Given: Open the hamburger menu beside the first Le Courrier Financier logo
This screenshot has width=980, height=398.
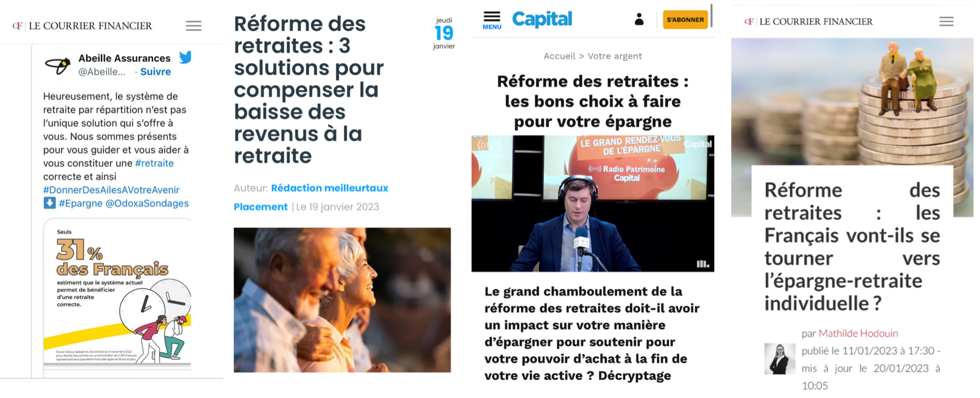Looking at the screenshot, I should (x=193, y=26).
